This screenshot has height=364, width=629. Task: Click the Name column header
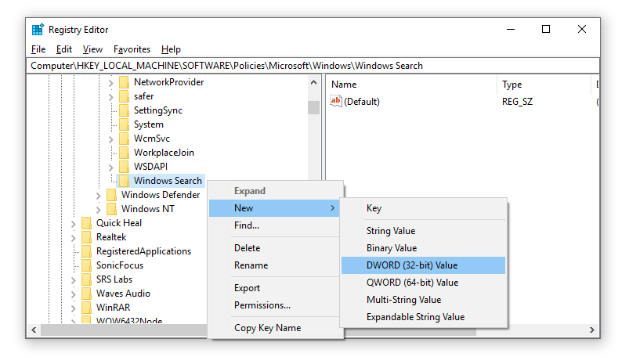click(412, 85)
